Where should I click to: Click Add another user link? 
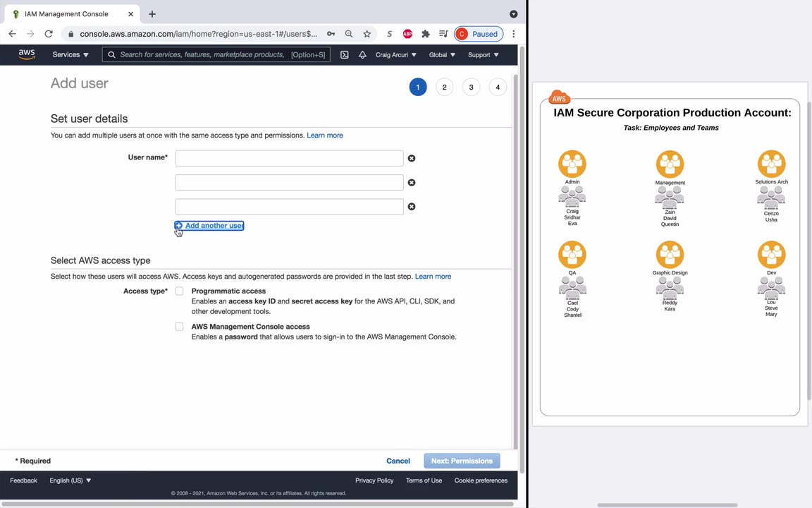209,226
